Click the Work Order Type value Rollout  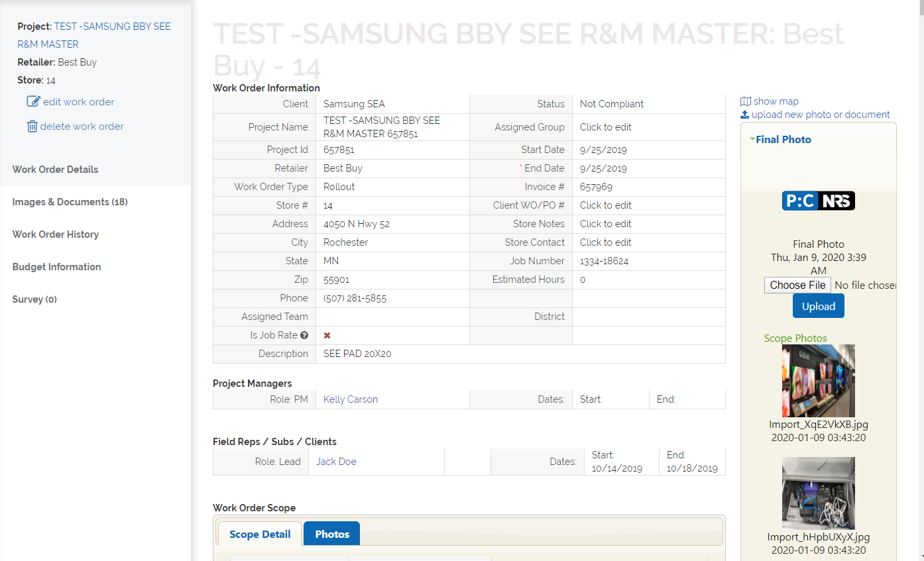[x=339, y=187]
